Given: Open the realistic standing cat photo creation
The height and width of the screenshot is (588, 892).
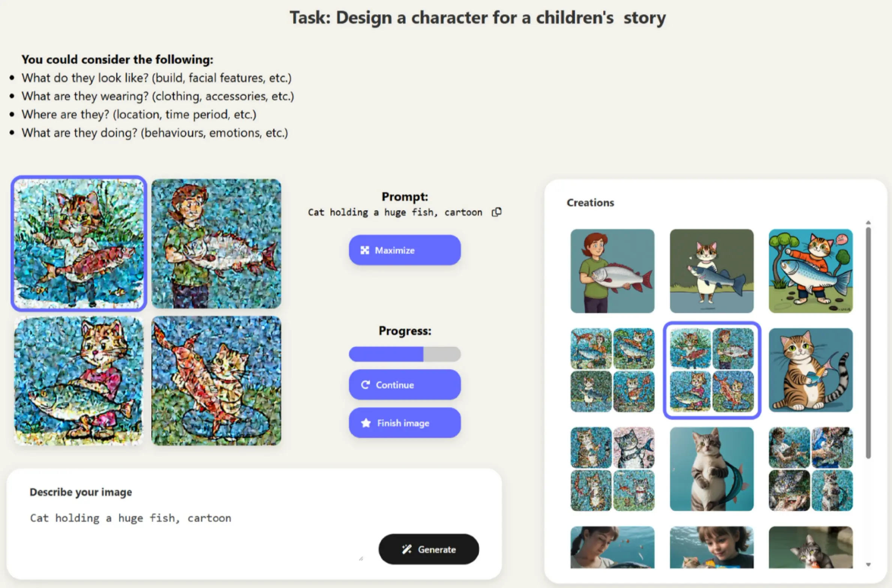Looking at the screenshot, I should click(x=711, y=469).
